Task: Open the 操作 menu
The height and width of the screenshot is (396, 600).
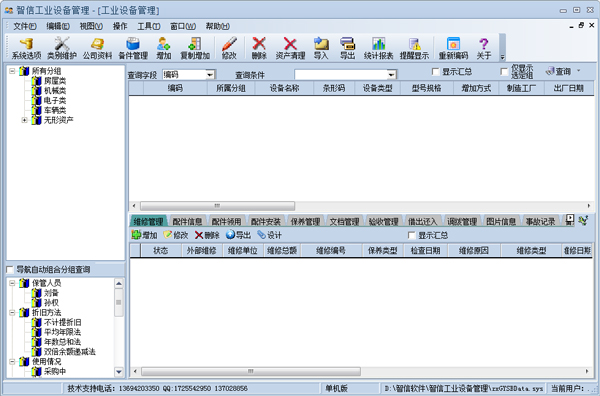Action: coord(120,26)
